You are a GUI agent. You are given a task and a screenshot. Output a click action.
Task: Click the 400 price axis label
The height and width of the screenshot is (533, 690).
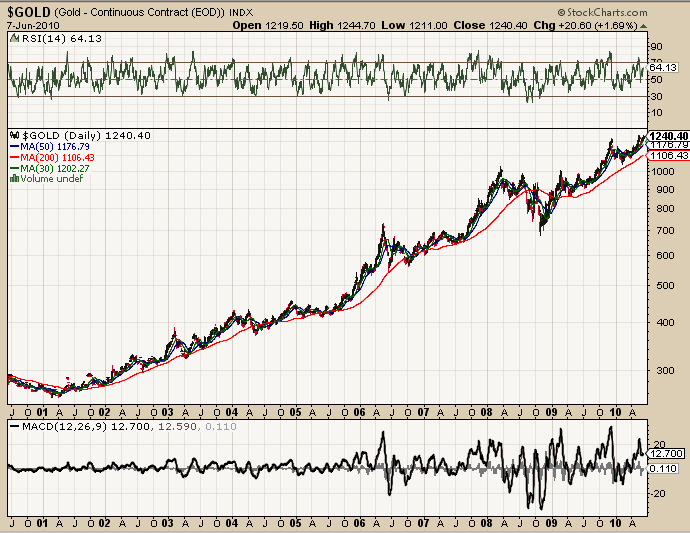pos(665,323)
